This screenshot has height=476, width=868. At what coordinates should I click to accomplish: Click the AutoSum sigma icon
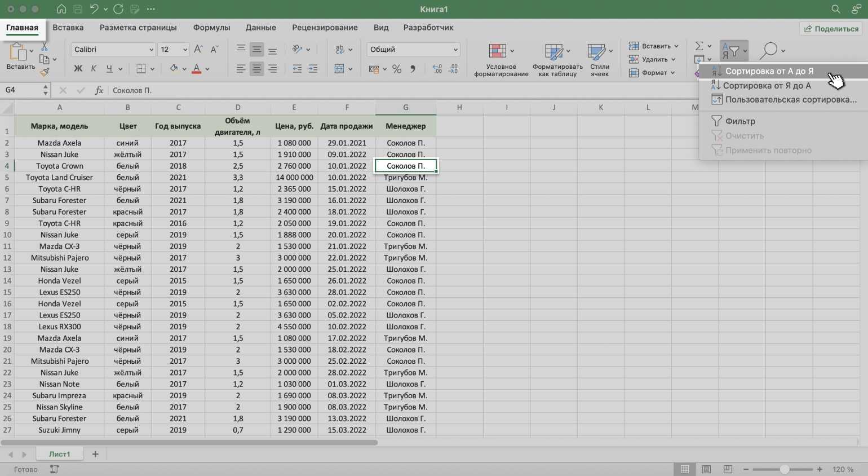pos(699,46)
